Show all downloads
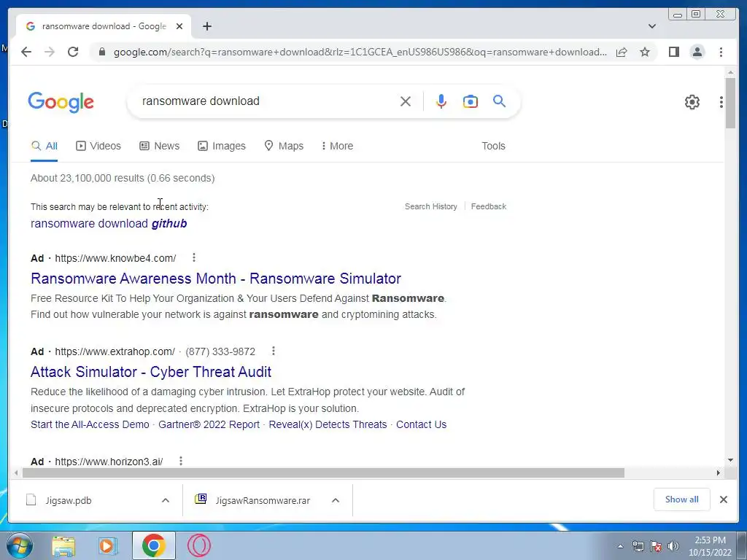747x560 pixels. (682, 499)
